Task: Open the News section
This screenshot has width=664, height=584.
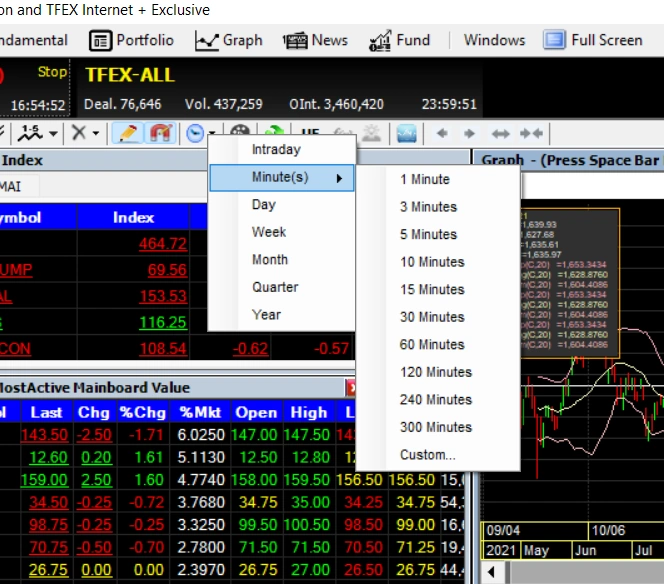Action: [315, 40]
